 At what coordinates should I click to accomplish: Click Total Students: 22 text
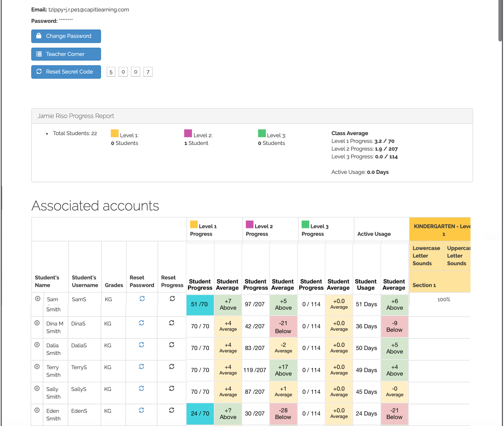75,133
